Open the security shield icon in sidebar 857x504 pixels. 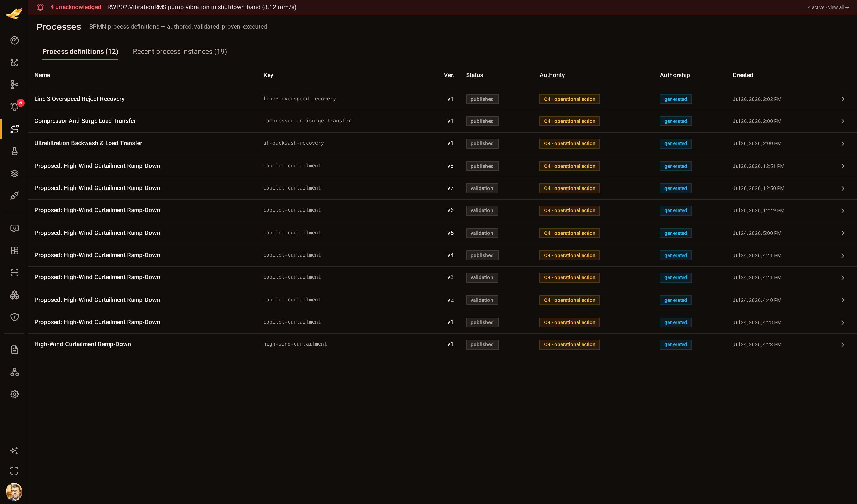point(14,317)
